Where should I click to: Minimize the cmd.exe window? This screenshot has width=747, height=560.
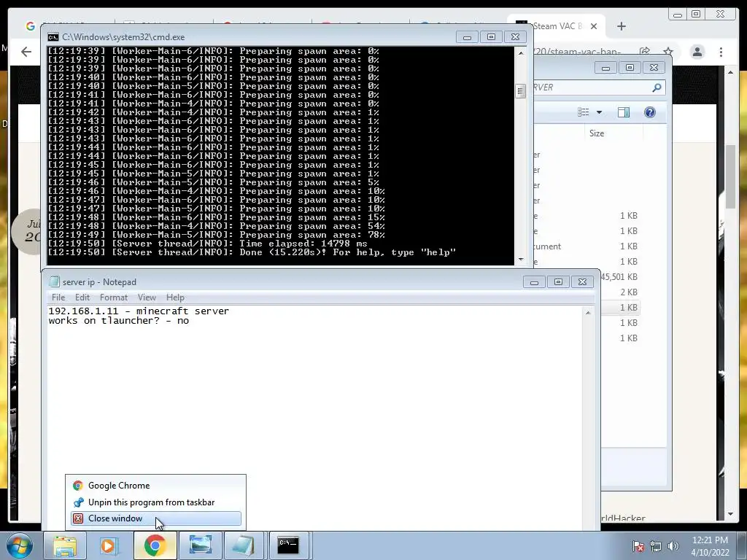point(468,37)
